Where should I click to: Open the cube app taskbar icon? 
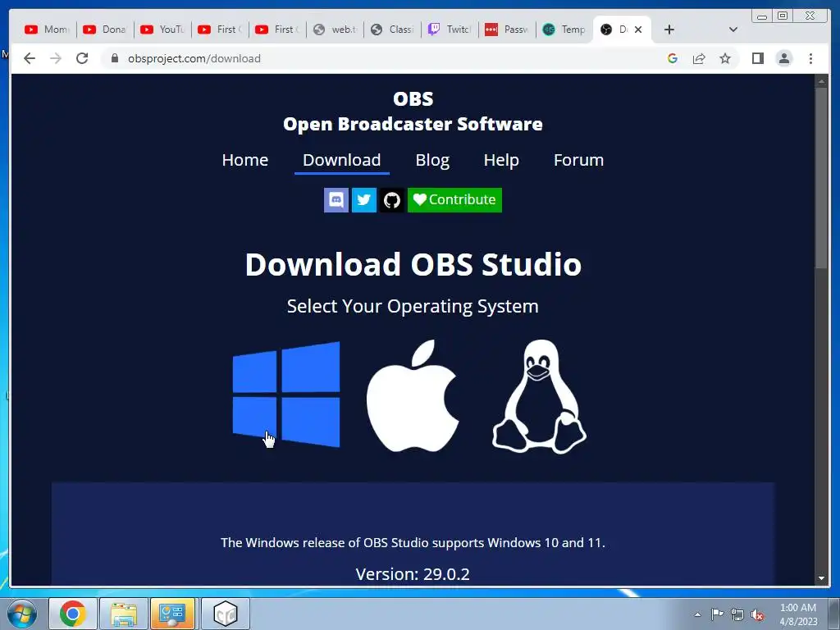point(225,614)
